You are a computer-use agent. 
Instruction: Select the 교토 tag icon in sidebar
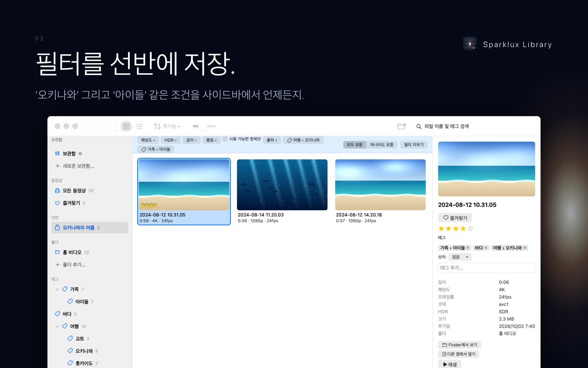click(x=70, y=339)
